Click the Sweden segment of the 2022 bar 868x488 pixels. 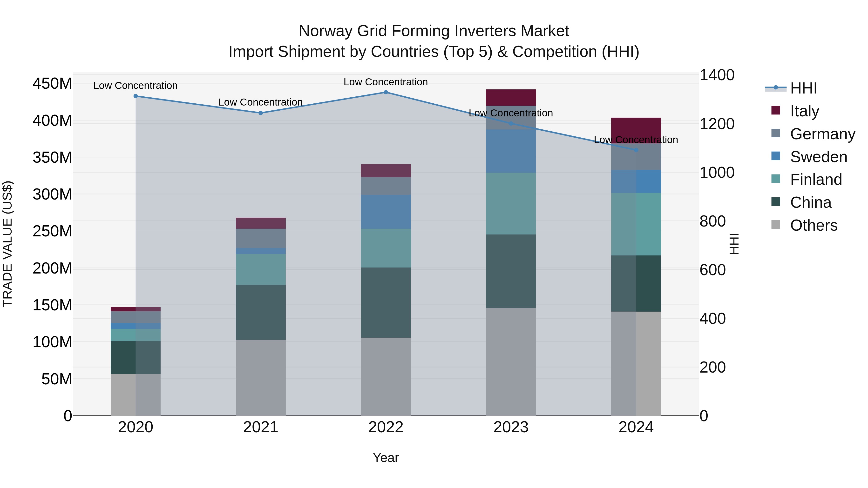[x=386, y=212]
